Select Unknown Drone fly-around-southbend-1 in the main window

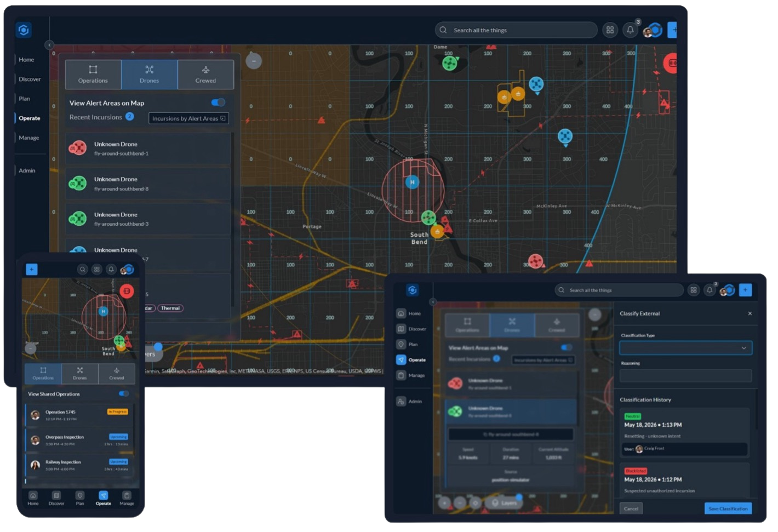coord(148,148)
